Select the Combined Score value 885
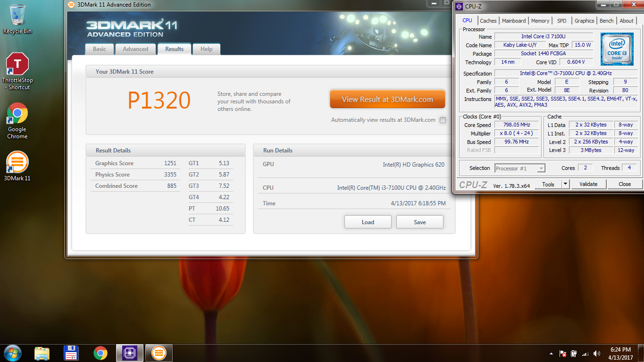 click(172, 186)
